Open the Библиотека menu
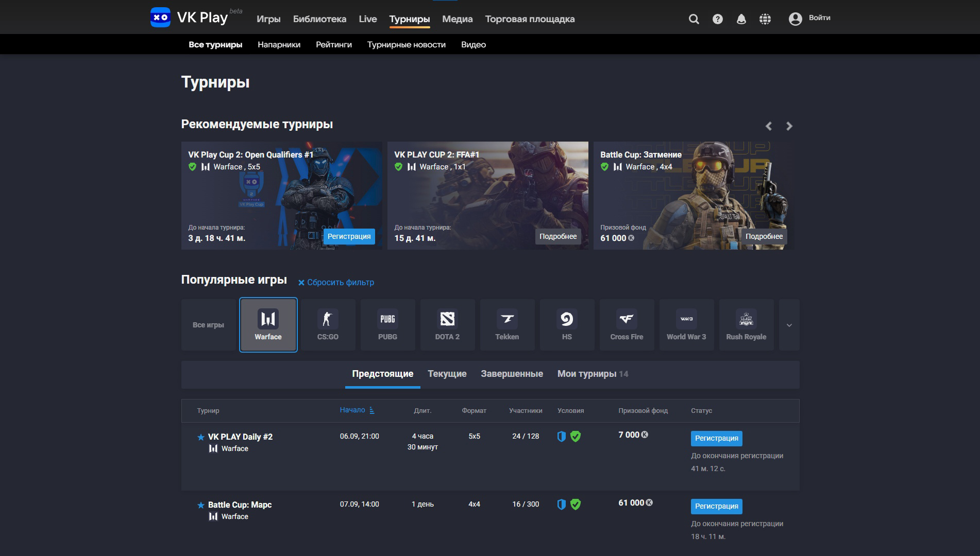The image size is (980, 556). [x=319, y=19]
